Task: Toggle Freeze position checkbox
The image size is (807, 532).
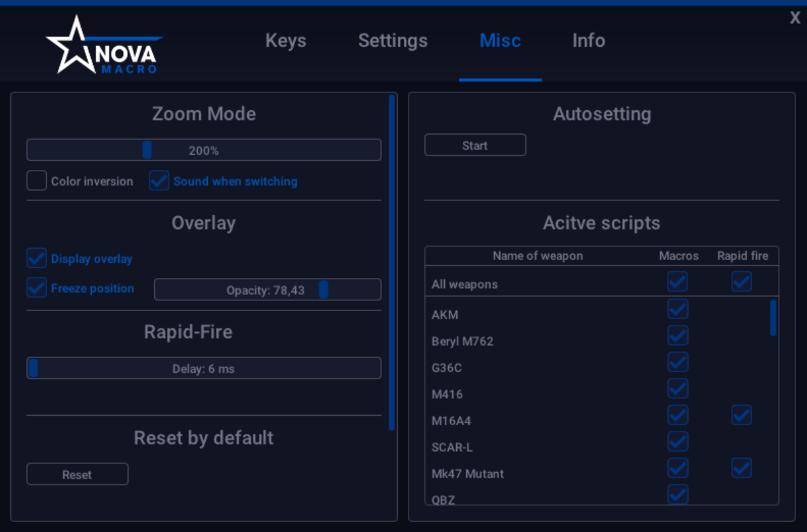Action: pos(37,287)
